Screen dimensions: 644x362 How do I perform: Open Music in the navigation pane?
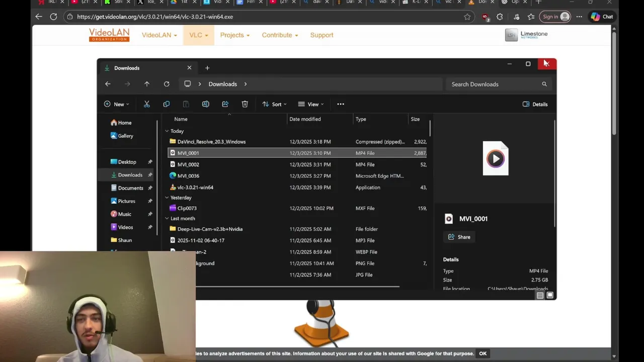[x=124, y=214]
